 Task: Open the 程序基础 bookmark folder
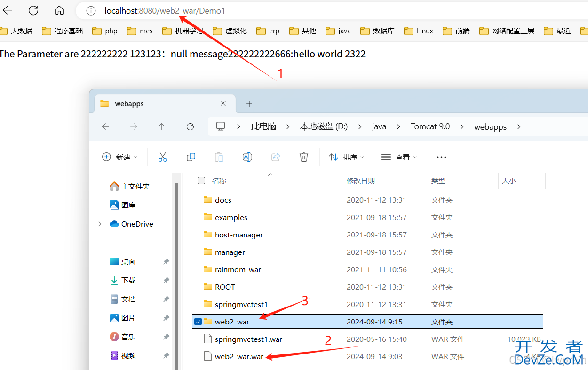62,31
